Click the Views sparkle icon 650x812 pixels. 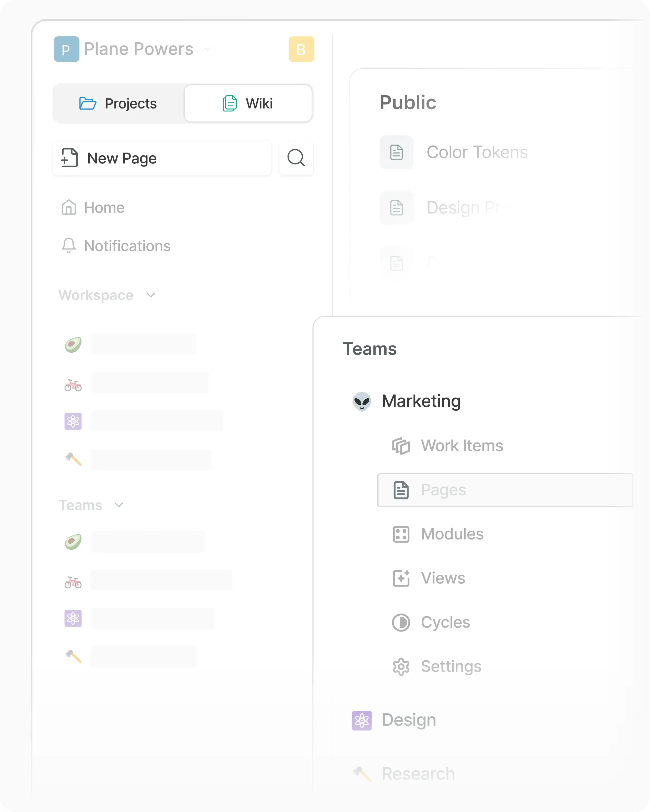(401, 578)
